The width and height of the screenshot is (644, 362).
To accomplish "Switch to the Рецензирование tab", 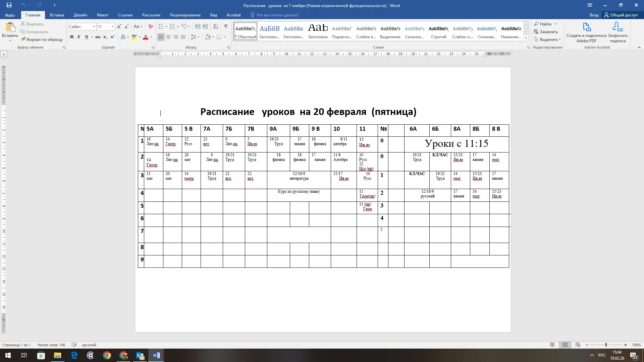I will 185,15.
